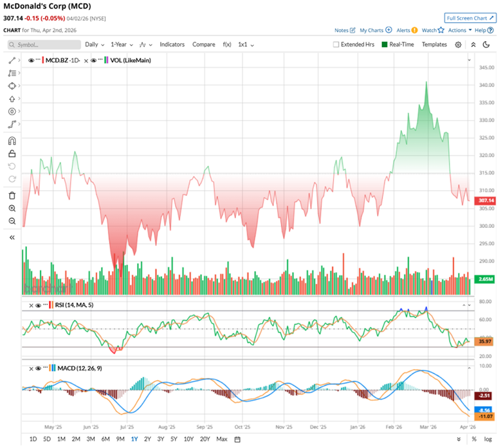Viewport: 502px width, 448px height.
Task: Switch to dark mode with moon icon
Action: coord(486,44)
